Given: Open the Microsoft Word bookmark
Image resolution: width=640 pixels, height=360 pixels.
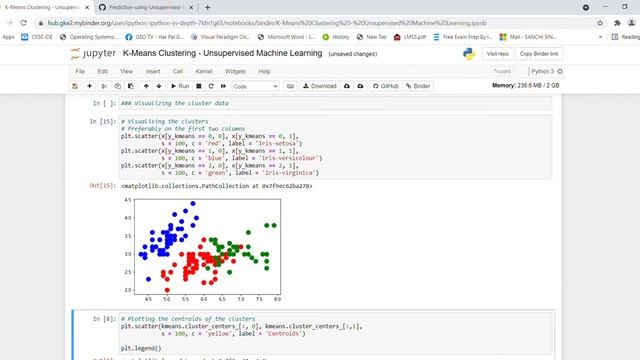Looking at the screenshot, I should (287, 37).
